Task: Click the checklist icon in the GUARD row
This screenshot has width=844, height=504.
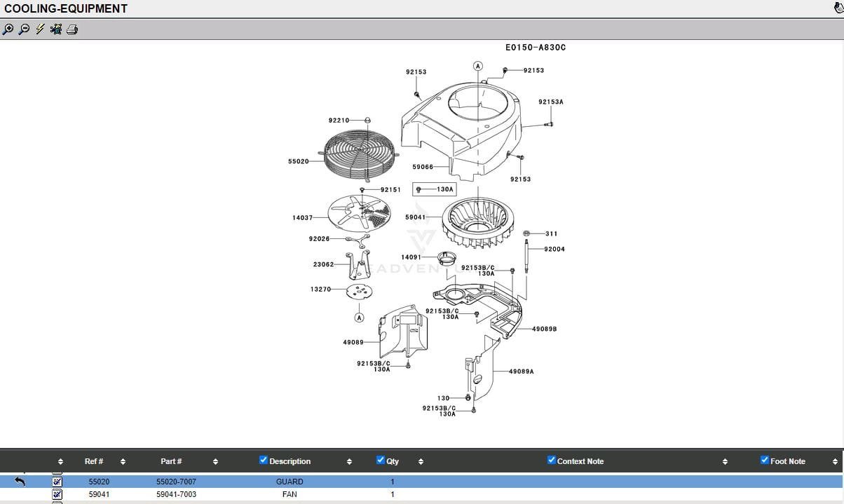Action: 57,482
